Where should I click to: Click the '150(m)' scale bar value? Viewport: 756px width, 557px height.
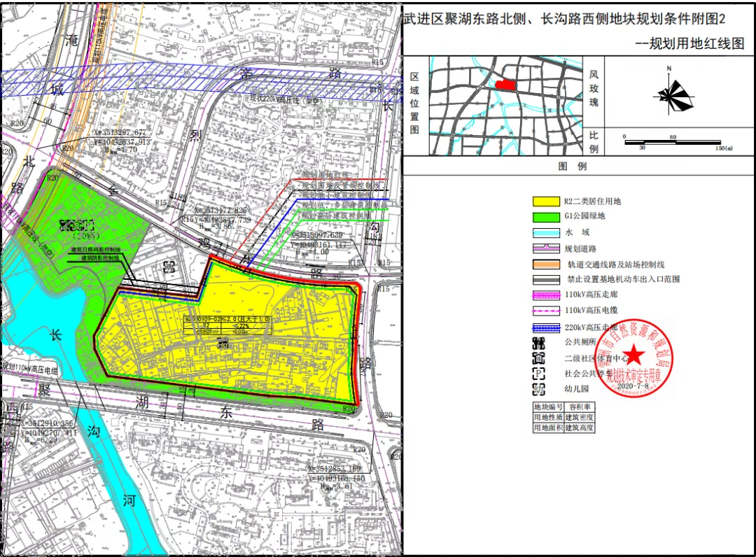tap(724, 148)
